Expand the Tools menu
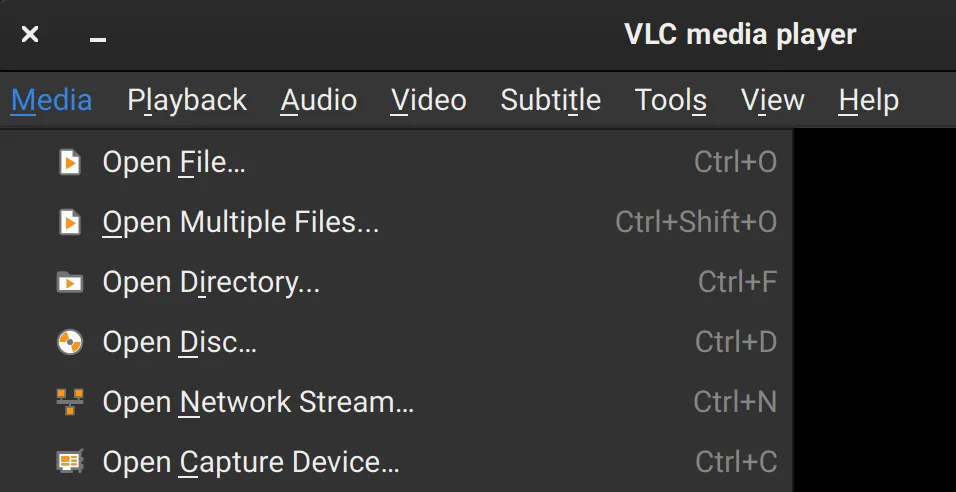The image size is (956, 492). pos(671,100)
